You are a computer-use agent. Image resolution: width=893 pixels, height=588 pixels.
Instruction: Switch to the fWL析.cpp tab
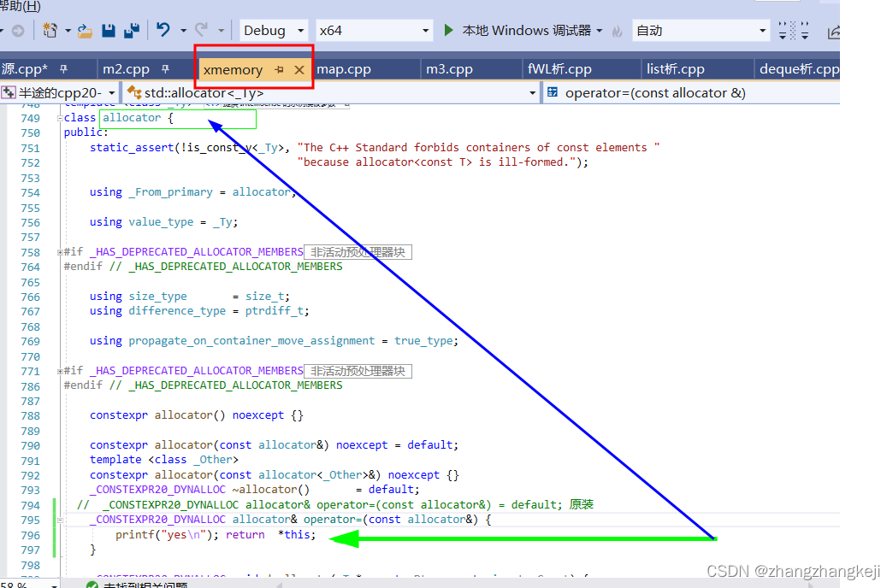pyautogui.click(x=559, y=69)
